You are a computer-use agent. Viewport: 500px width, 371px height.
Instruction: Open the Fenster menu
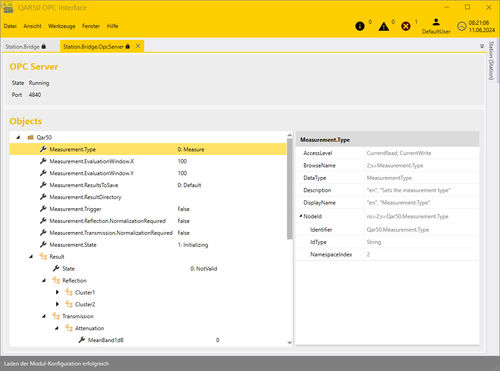point(91,26)
